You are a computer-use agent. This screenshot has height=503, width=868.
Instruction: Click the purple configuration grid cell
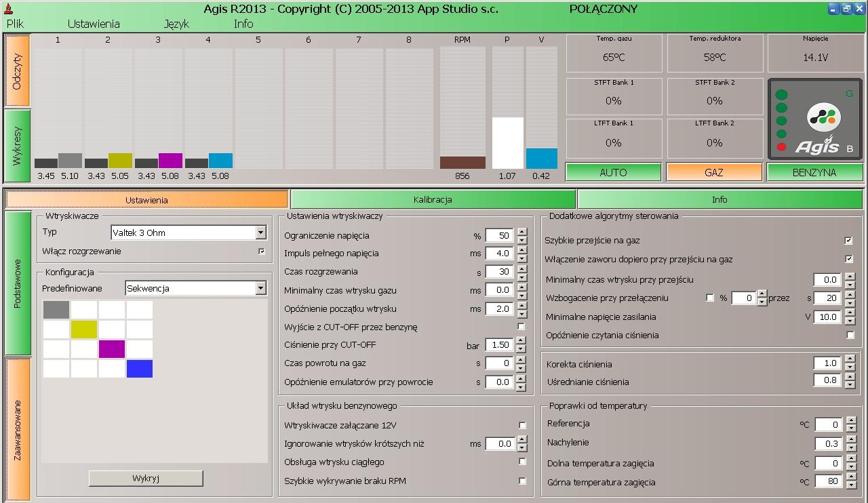[112, 349]
